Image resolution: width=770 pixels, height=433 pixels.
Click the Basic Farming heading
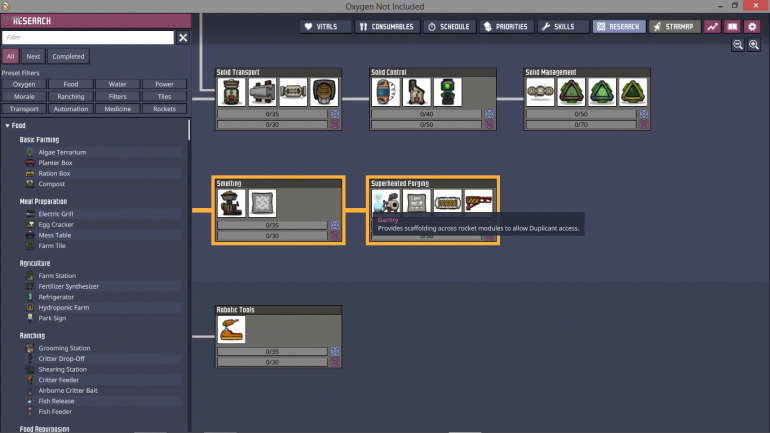tap(39, 140)
